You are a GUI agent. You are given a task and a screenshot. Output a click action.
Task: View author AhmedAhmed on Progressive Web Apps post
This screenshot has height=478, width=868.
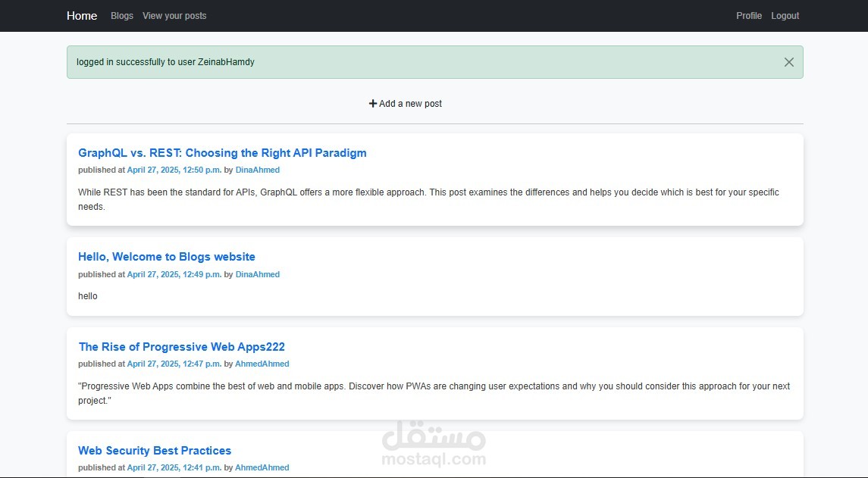[x=262, y=364]
